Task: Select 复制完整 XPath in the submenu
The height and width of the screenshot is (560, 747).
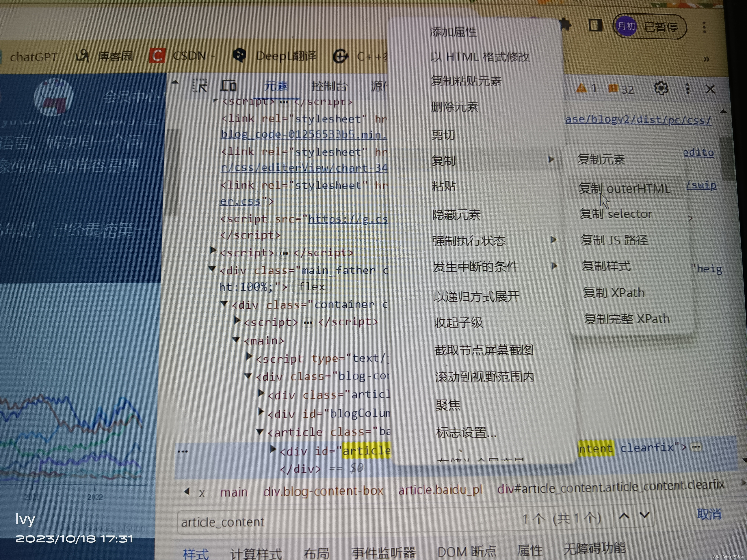Action: click(x=627, y=319)
